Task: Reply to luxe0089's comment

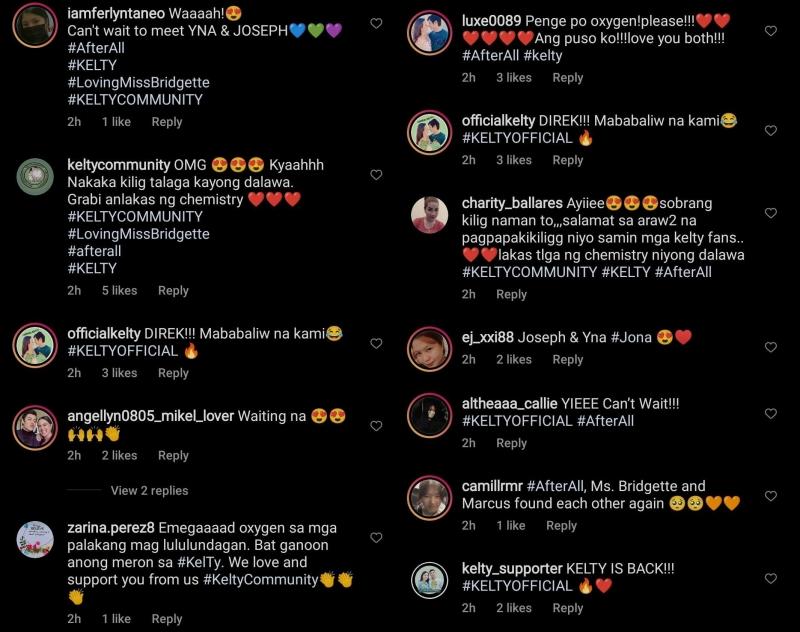Action: (568, 78)
